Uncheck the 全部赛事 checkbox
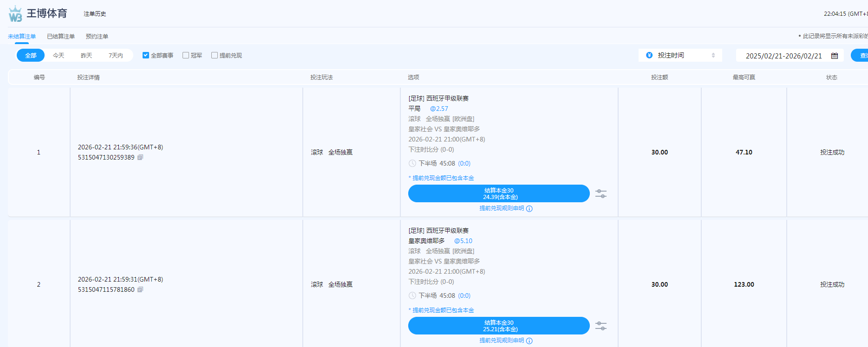 pyautogui.click(x=146, y=55)
